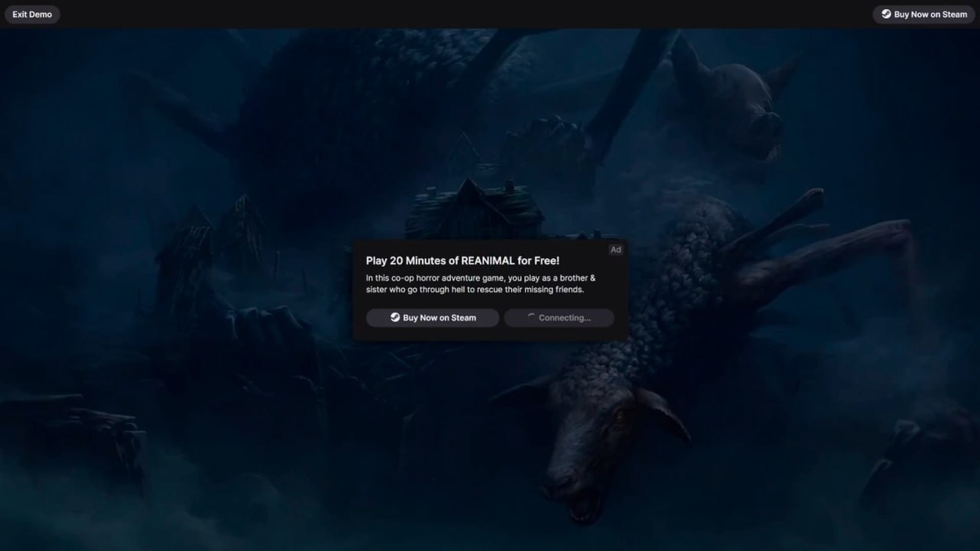Click the Steam logo icon in the dialog button
Screen dimensions: 980x551
(395, 318)
